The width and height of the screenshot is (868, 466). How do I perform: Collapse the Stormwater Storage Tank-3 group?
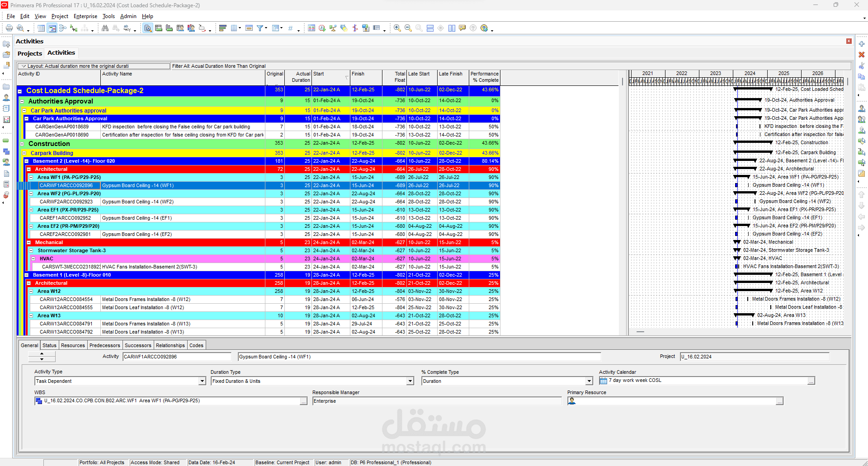pos(31,250)
